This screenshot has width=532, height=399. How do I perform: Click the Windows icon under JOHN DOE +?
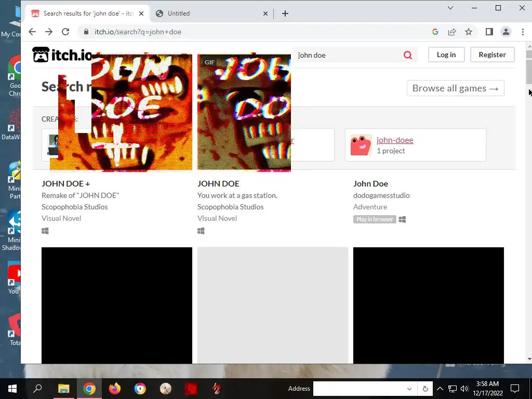click(45, 231)
